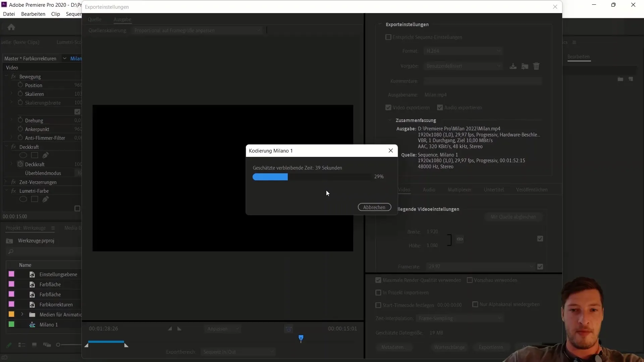Open Vorgabe Benutzerdefiniert dropdown
This screenshot has width=644, height=362.
click(x=463, y=66)
